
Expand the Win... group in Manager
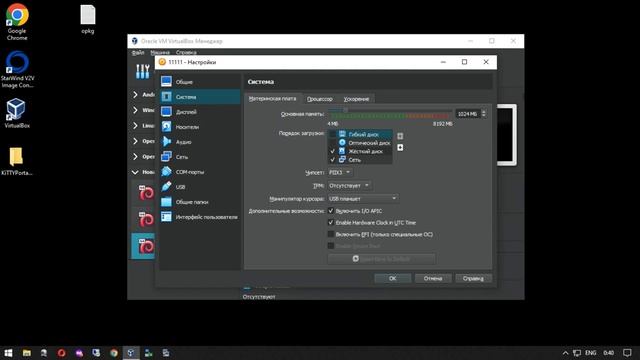click(136, 110)
